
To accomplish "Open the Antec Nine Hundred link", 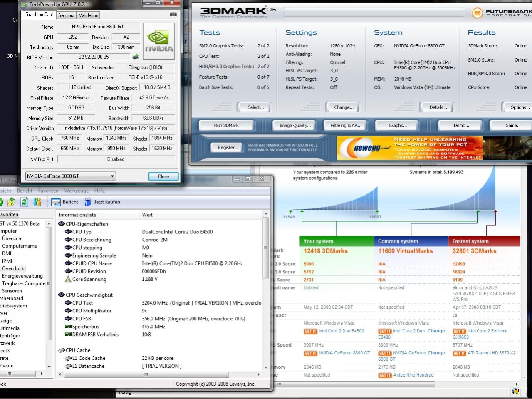I will (x=413, y=375).
